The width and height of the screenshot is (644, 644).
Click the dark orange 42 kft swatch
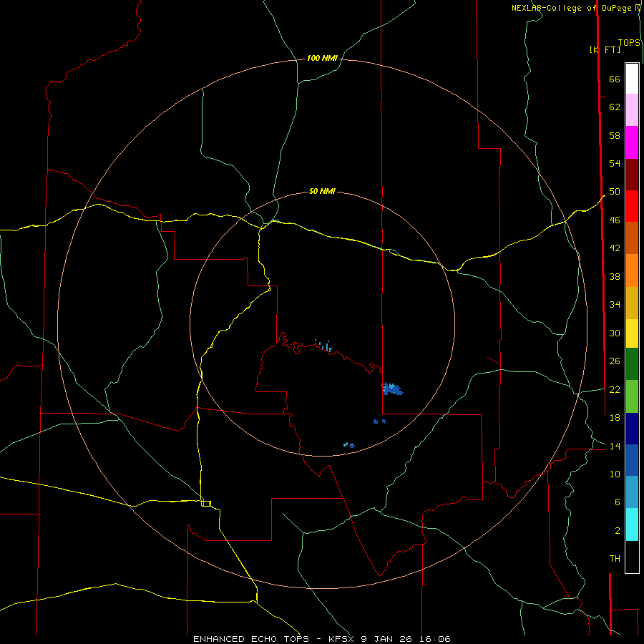point(632,238)
